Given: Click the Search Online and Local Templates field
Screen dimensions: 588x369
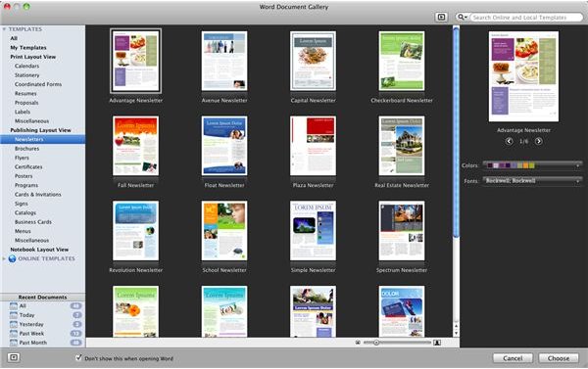Looking at the screenshot, I should [x=526, y=18].
